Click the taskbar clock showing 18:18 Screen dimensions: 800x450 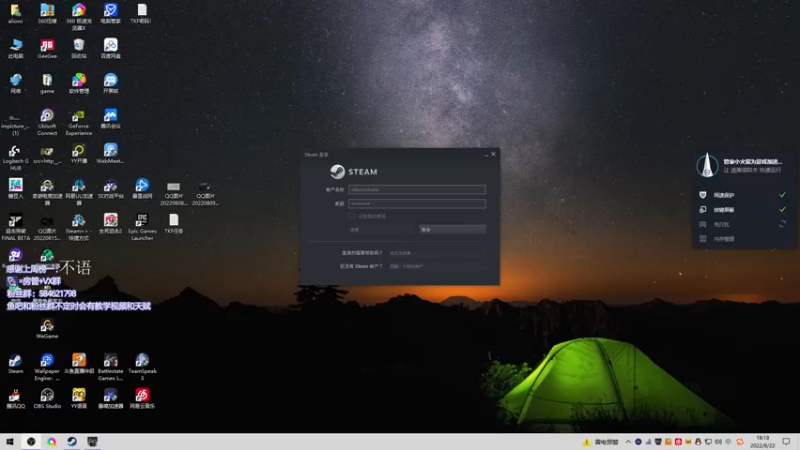762,442
